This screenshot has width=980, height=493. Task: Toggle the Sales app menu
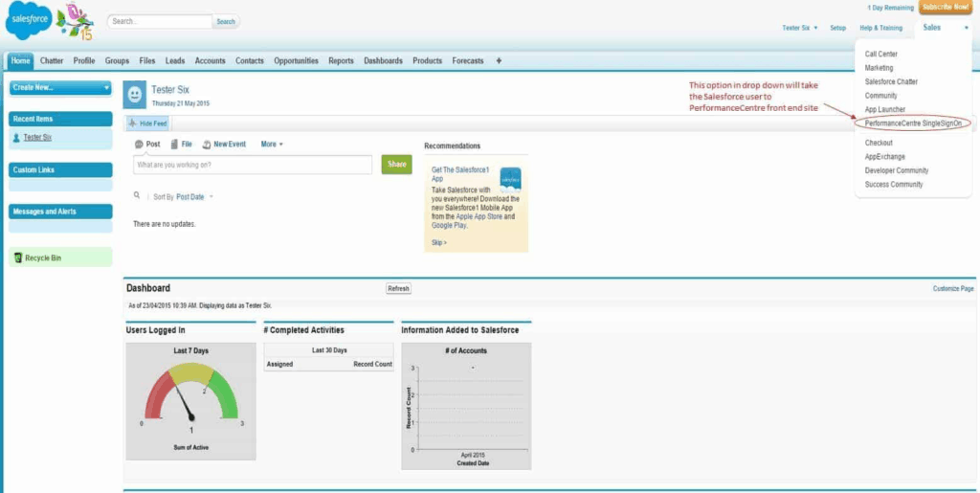pyautogui.click(x=945, y=28)
